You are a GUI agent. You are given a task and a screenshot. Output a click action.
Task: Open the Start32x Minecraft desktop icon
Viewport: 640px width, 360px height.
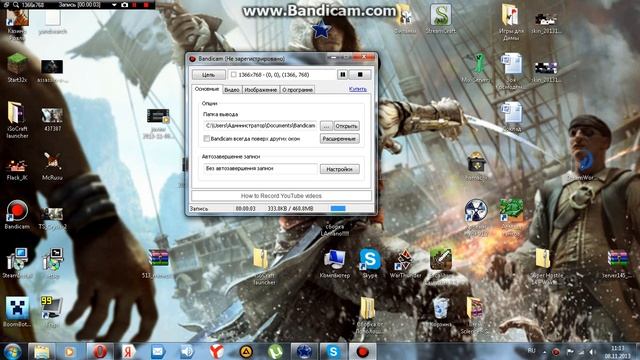[17, 67]
